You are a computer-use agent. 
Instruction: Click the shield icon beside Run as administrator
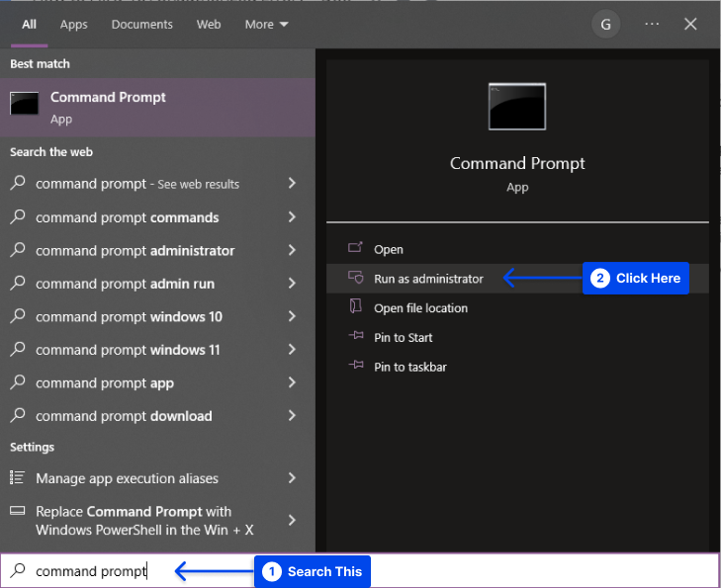click(x=355, y=278)
